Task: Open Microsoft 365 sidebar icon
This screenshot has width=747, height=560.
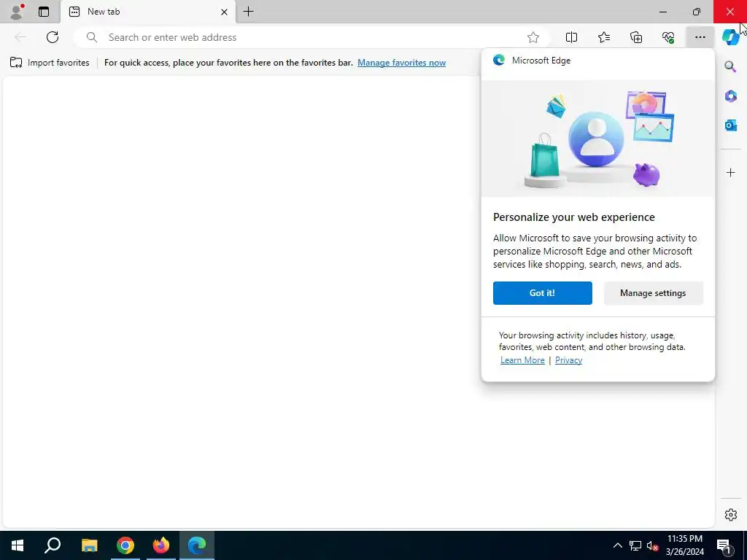Action: coord(730,96)
